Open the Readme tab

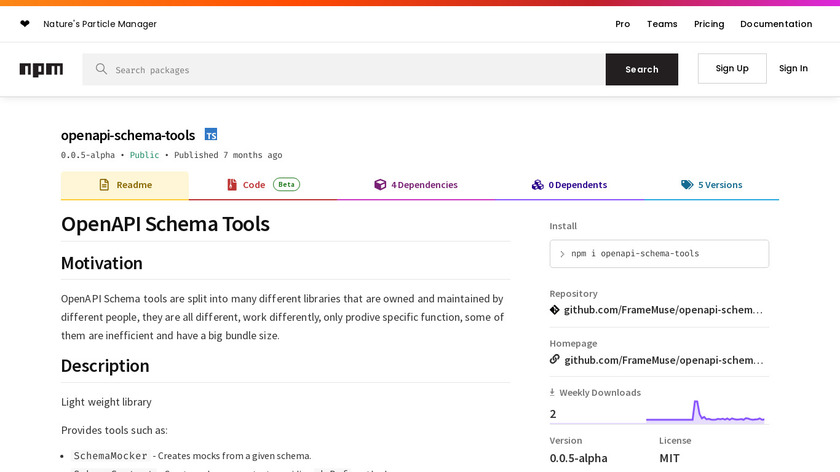[x=125, y=185]
